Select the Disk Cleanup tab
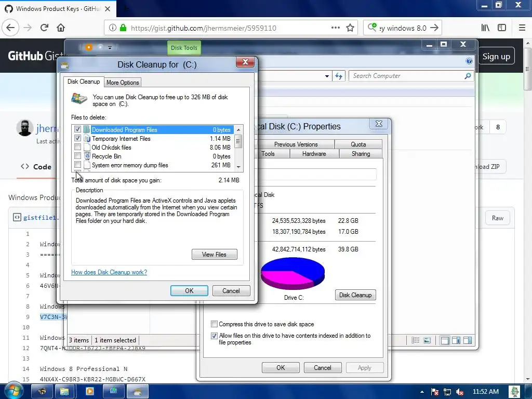 click(x=84, y=82)
